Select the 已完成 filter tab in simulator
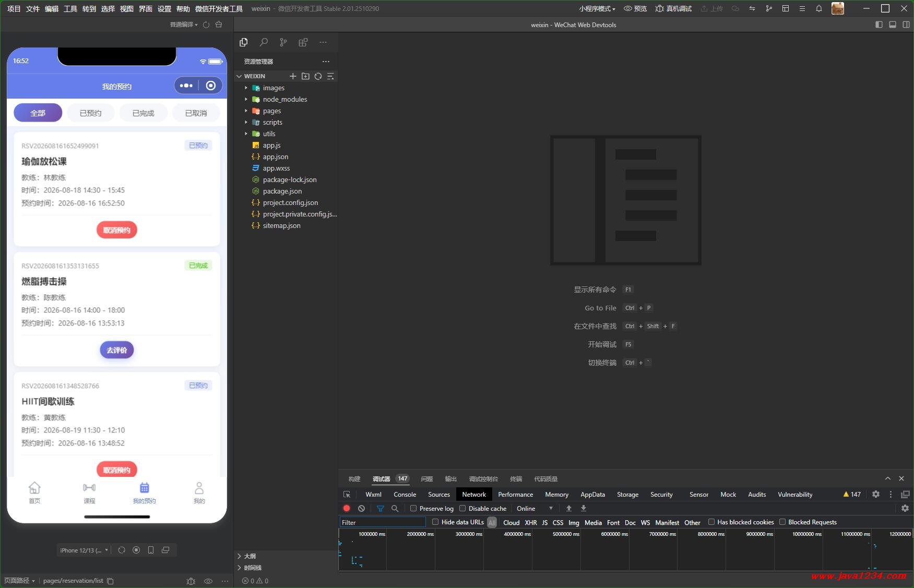The width and height of the screenshot is (914, 588). (x=144, y=113)
